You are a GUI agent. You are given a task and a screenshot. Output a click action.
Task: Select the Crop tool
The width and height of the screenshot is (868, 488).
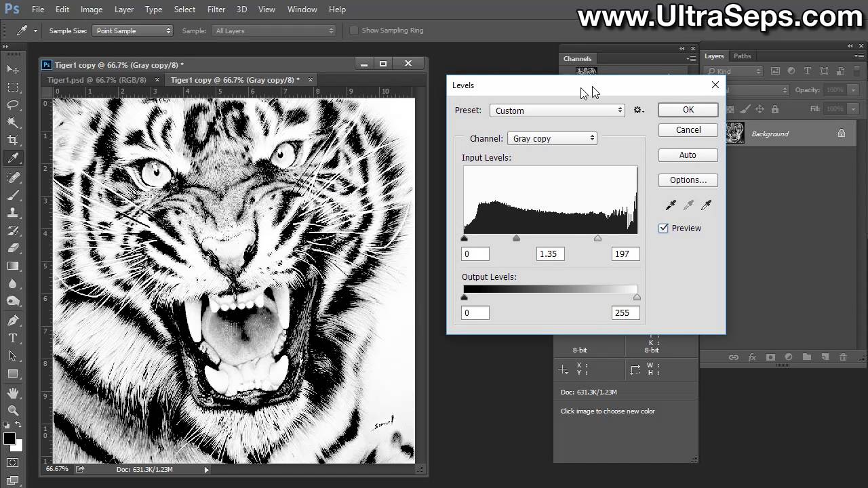coord(13,140)
